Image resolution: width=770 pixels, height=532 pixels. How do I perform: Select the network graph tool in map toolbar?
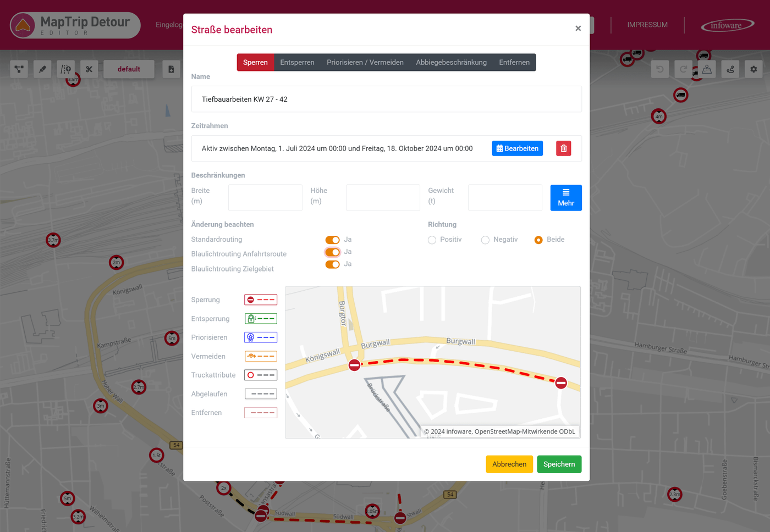tap(19, 69)
